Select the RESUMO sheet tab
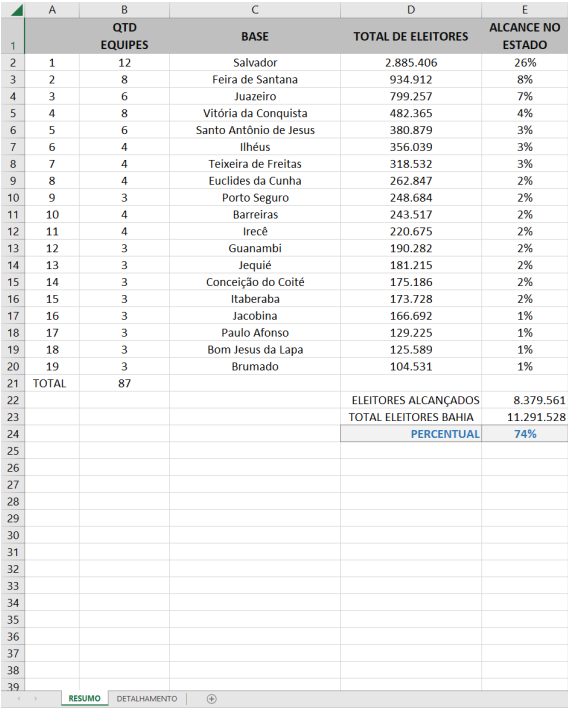Image resolution: width=568 pixels, height=709 pixels. pos(85,699)
